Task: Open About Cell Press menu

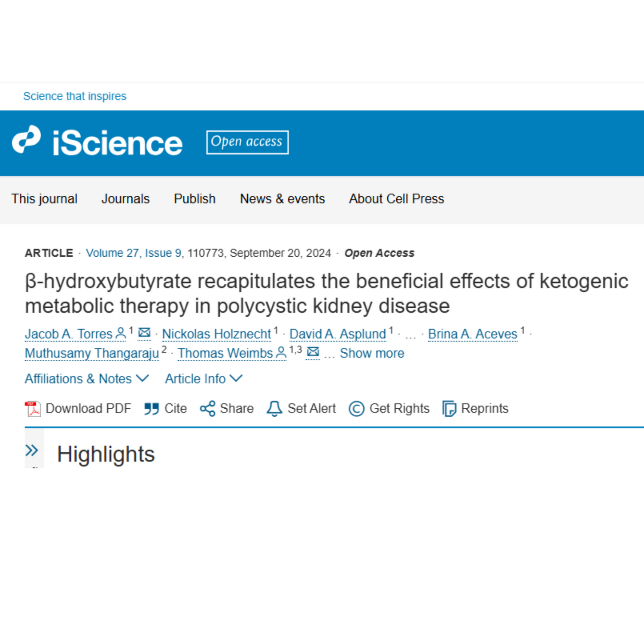Action: click(x=396, y=199)
